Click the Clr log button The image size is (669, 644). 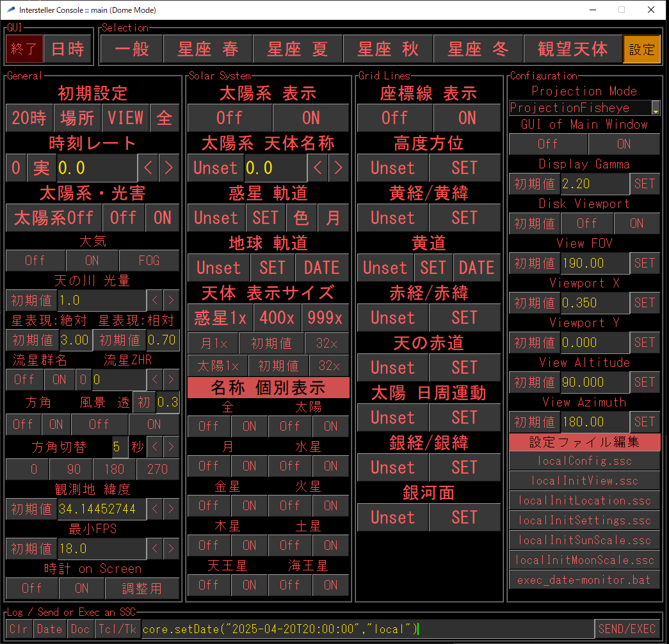coord(19,629)
